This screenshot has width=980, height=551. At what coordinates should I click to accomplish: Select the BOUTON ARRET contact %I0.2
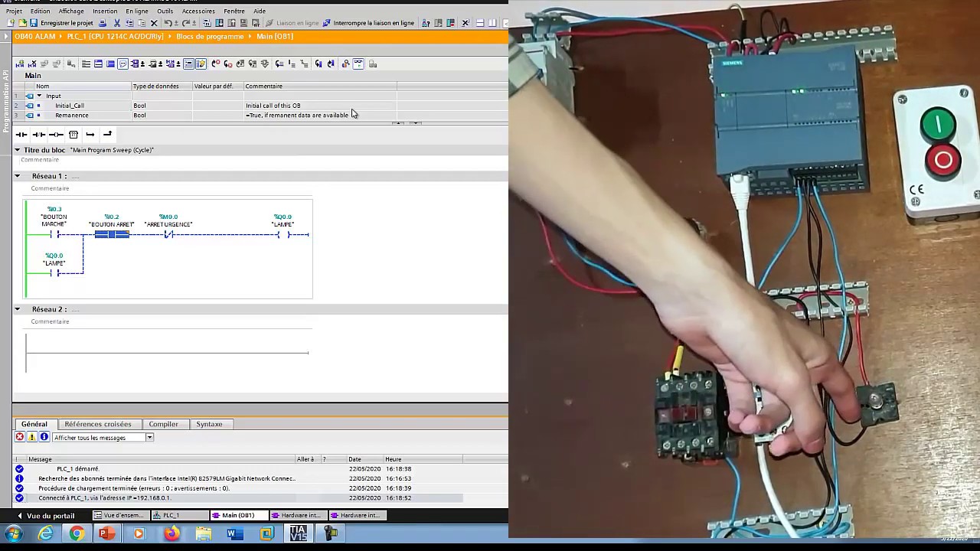click(x=112, y=234)
